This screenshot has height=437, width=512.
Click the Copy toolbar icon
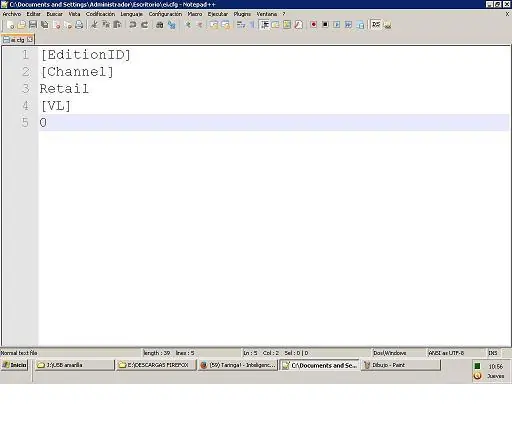[106, 25]
